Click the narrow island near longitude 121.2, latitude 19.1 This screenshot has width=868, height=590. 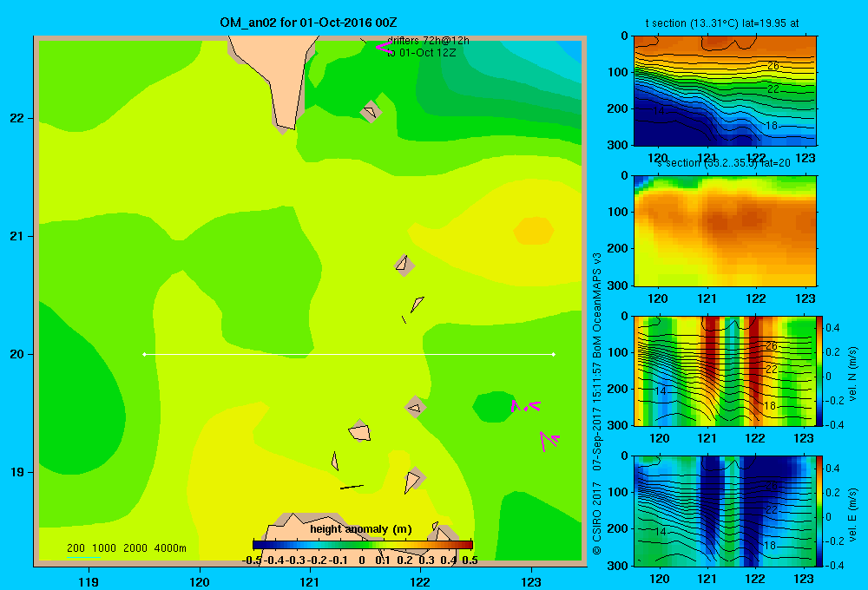coord(334,461)
